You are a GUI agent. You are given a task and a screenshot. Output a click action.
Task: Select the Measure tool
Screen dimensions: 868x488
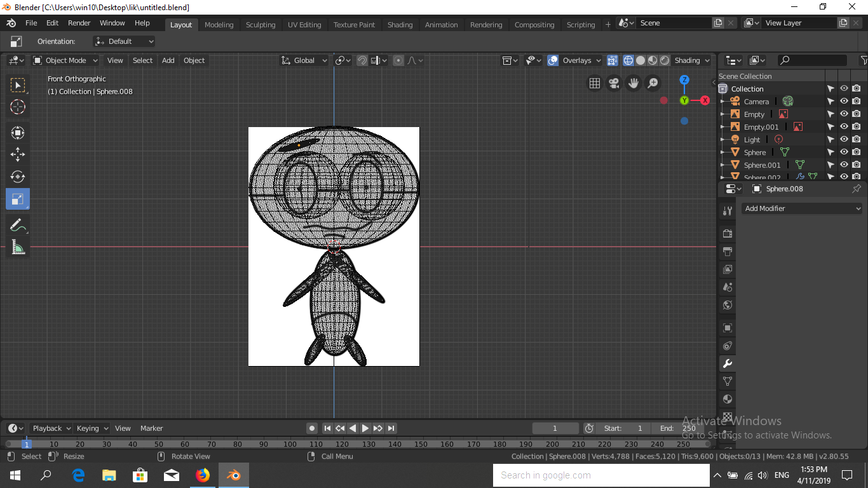[18, 247]
